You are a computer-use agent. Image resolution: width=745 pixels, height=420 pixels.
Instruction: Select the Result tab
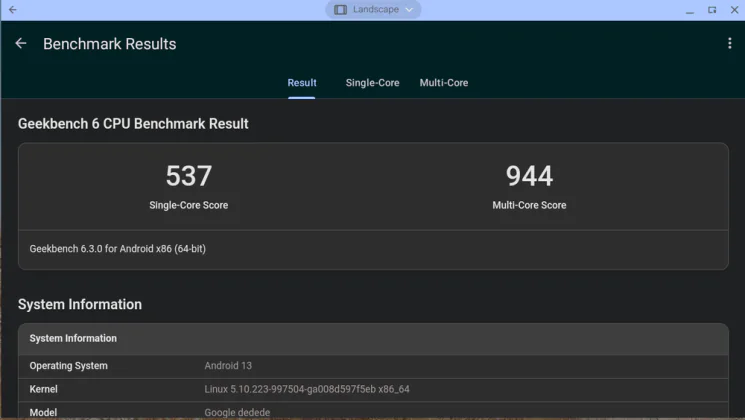tap(302, 83)
